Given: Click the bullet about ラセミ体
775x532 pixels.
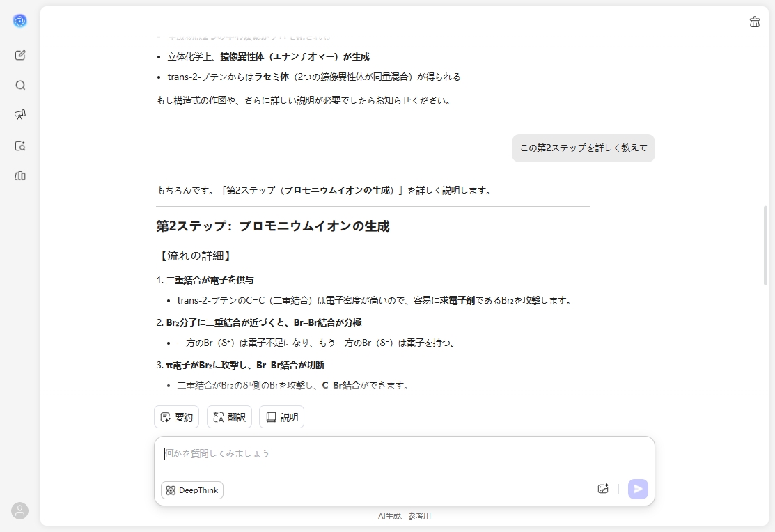Looking at the screenshot, I should [x=314, y=77].
